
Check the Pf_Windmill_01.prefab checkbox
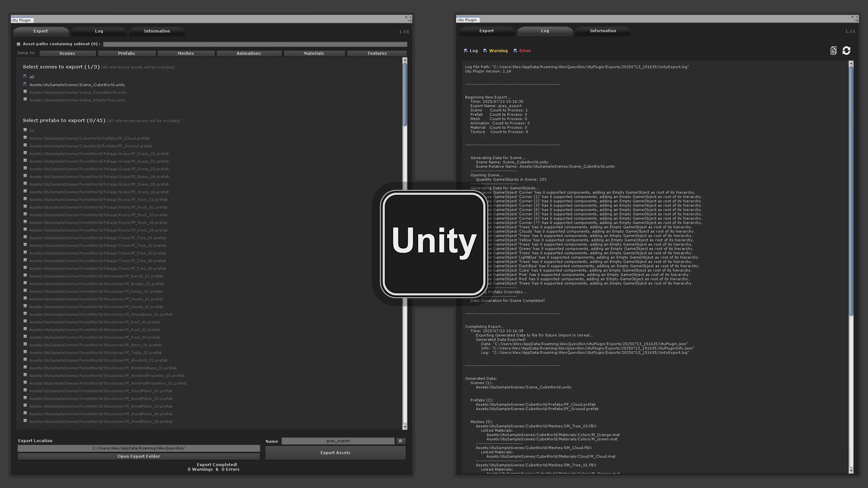pos(25,360)
